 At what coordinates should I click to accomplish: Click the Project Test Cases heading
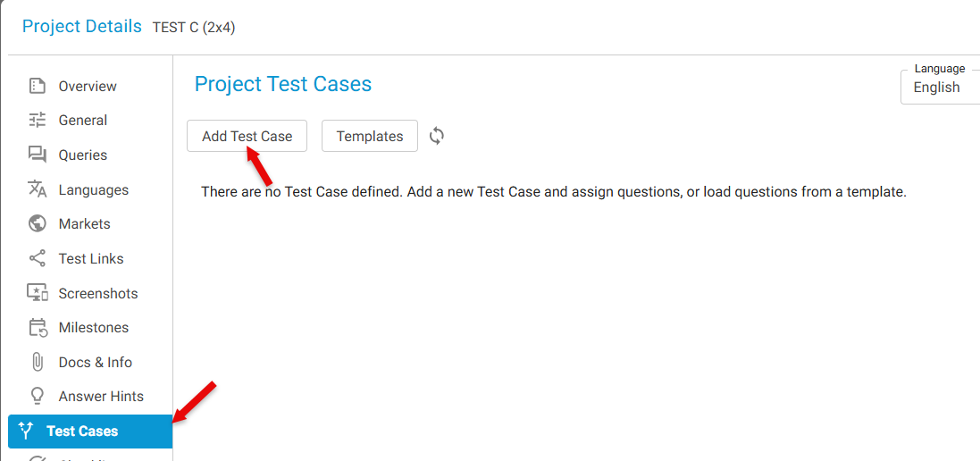[283, 84]
